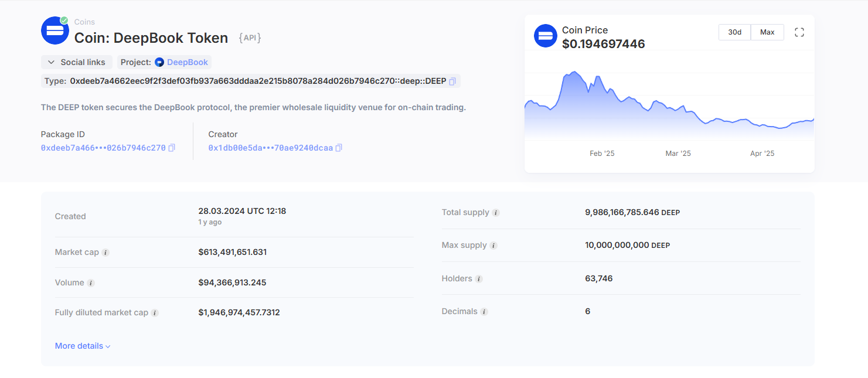This screenshot has height=378, width=868.
Task: Select the coin price $0.194697446
Action: (604, 44)
